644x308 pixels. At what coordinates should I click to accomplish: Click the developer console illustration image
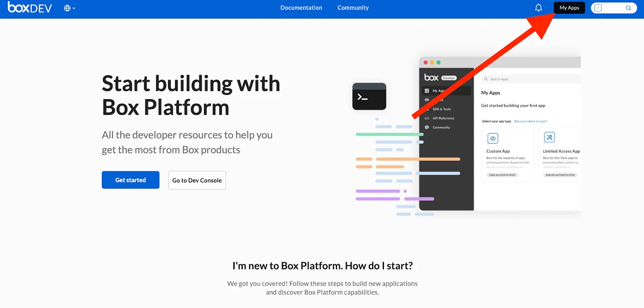click(x=467, y=136)
